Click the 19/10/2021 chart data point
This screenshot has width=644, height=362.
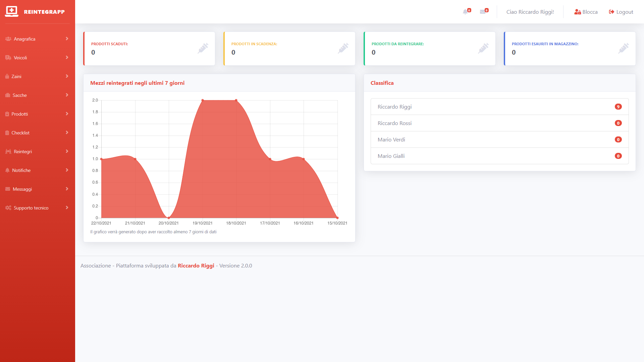coord(203,100)
